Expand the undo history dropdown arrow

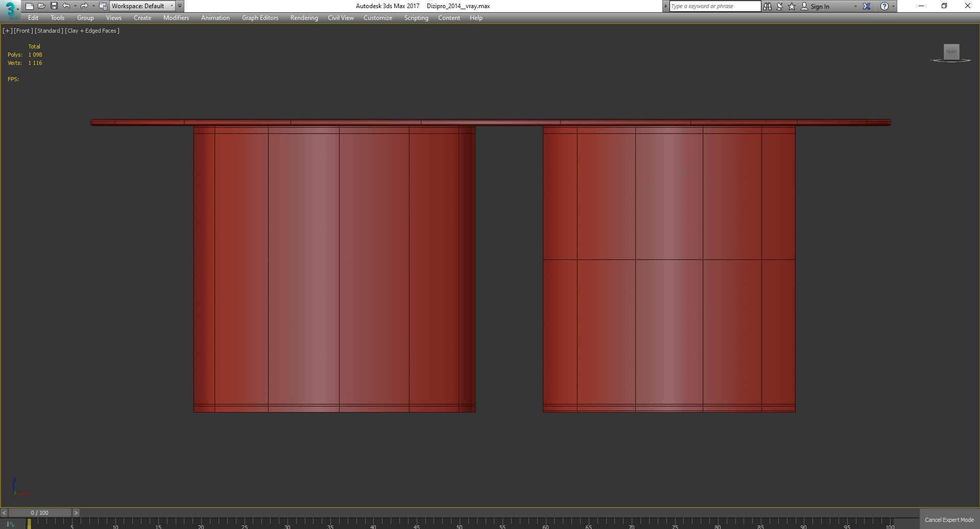pos(75,6)
